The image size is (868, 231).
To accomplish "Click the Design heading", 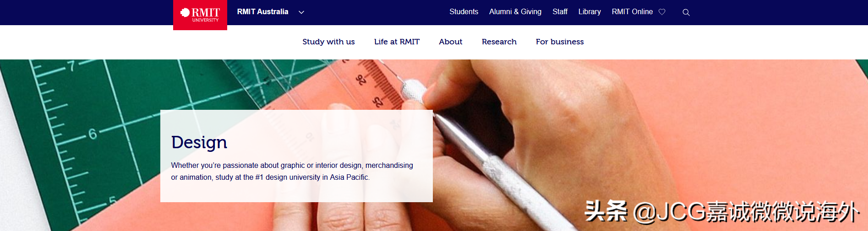I will 199,143.
